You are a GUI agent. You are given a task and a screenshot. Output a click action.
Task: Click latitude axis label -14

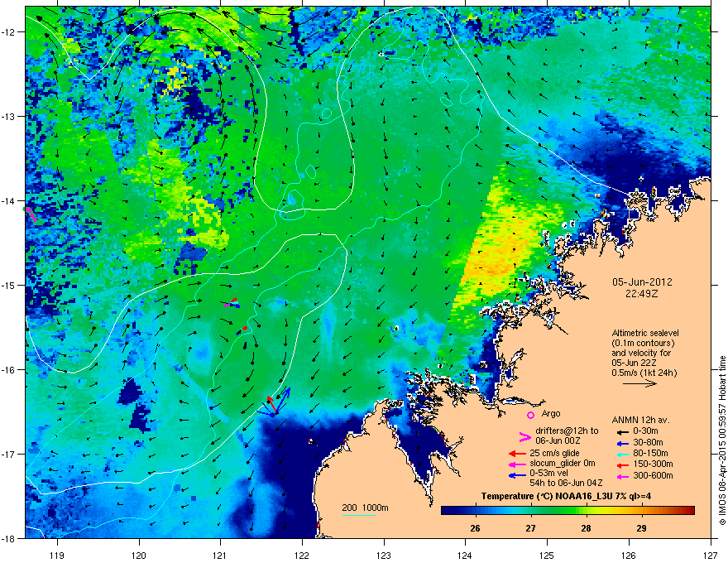click(9, 200)
